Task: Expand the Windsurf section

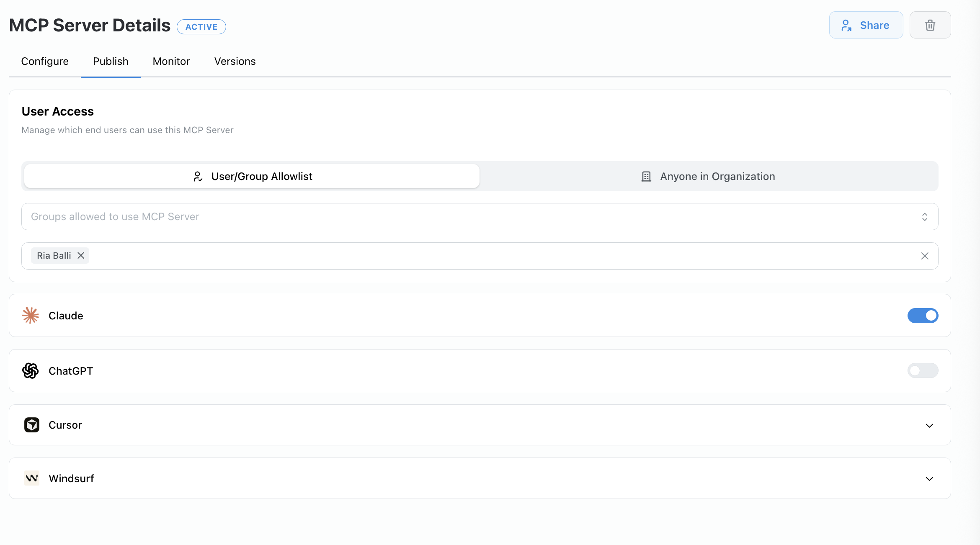Action: 929,478
